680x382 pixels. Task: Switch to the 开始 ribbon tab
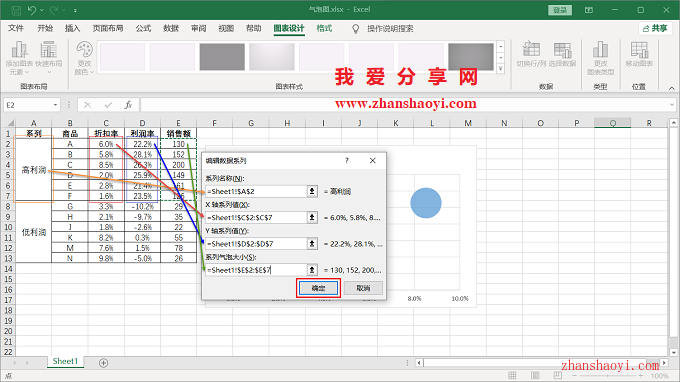[45, 28]
